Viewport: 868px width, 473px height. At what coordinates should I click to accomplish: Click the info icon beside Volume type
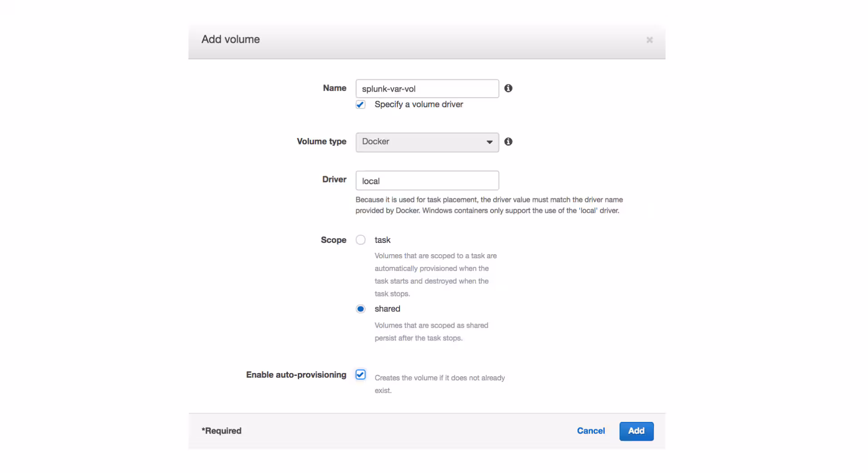pos(508,142)
